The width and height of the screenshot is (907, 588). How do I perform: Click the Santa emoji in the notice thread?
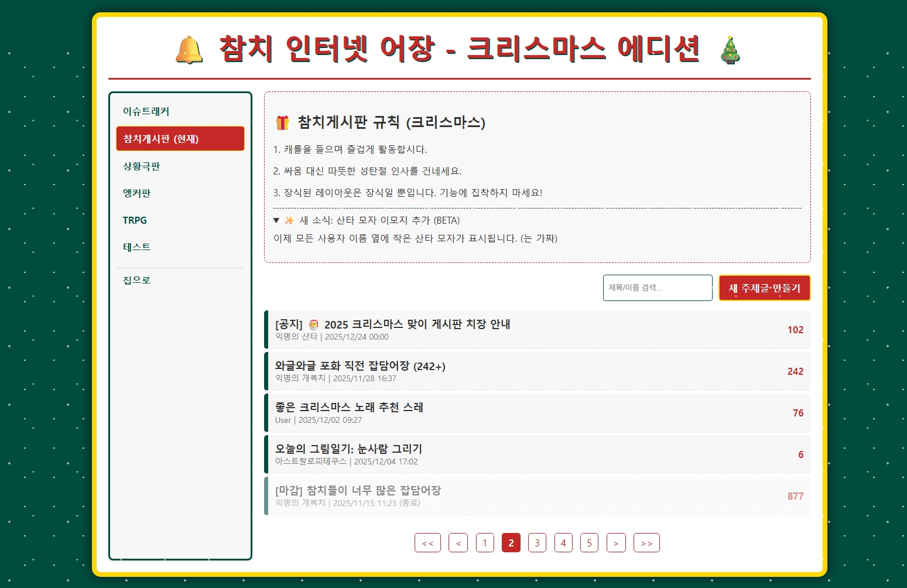click(314, 324)
